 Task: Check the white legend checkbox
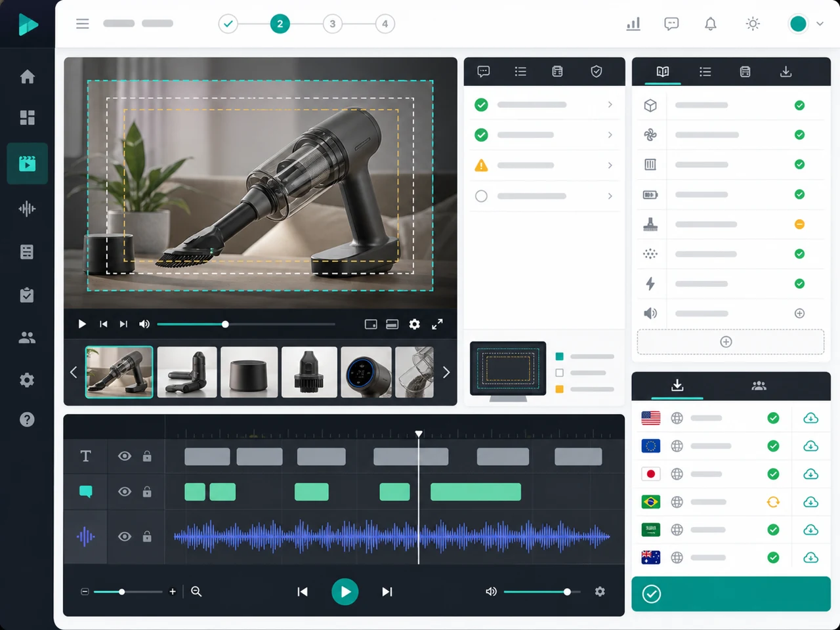coord(560,373)
